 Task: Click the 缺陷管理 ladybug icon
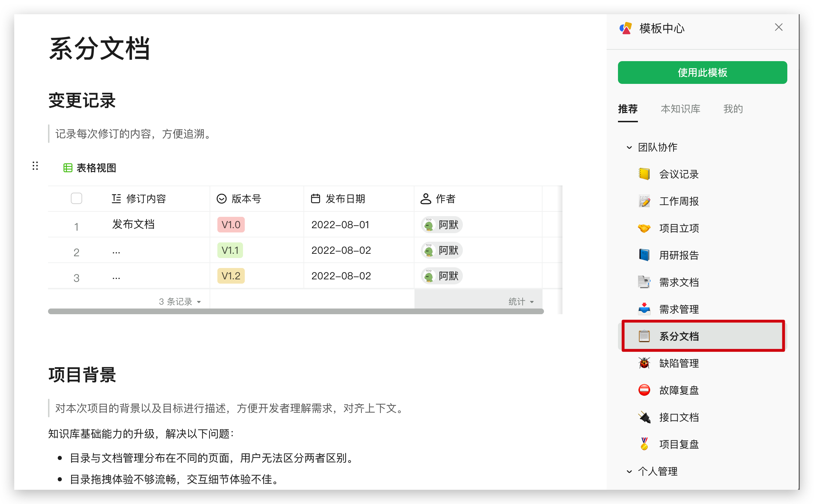click(x=644, y=363)
